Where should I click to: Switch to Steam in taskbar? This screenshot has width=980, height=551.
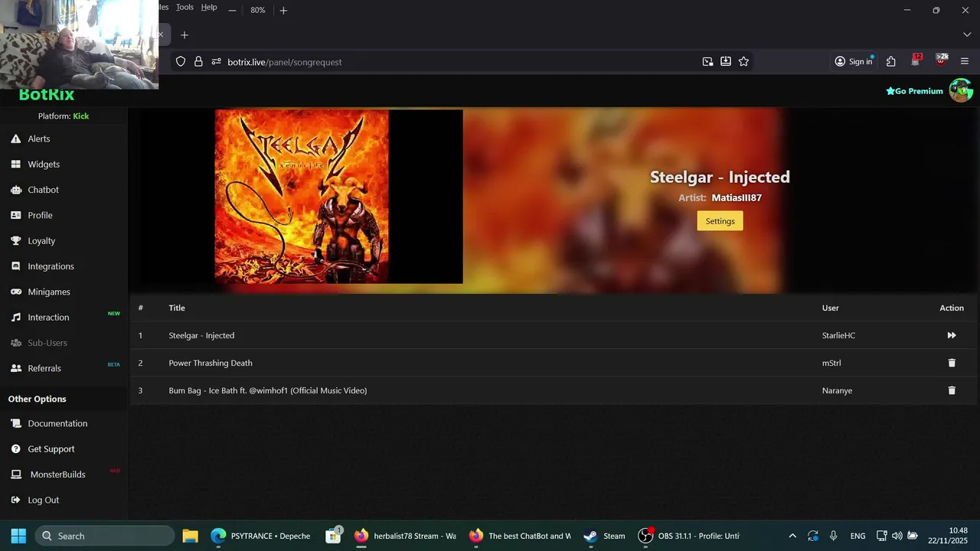tap(604, 536)
